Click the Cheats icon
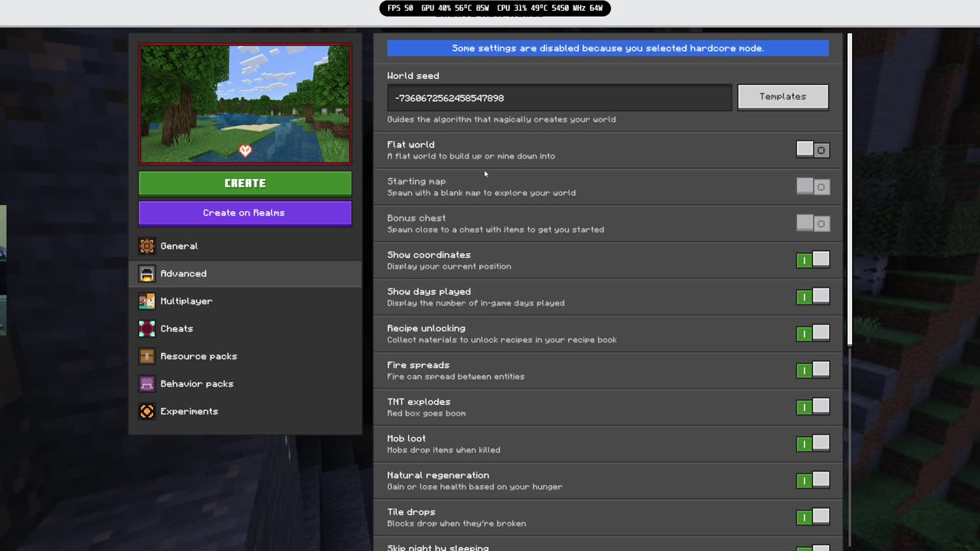This screenshot has height=551, width=980. 146,328
